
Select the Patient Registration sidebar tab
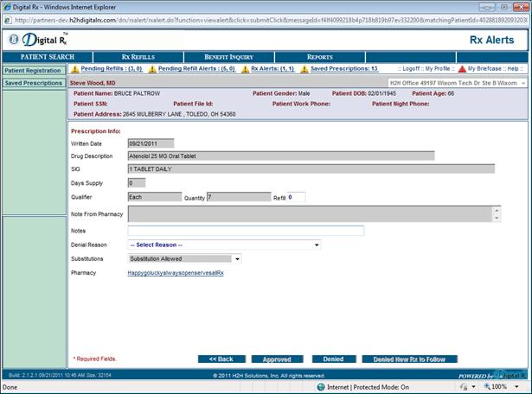(x=31, y=70)
